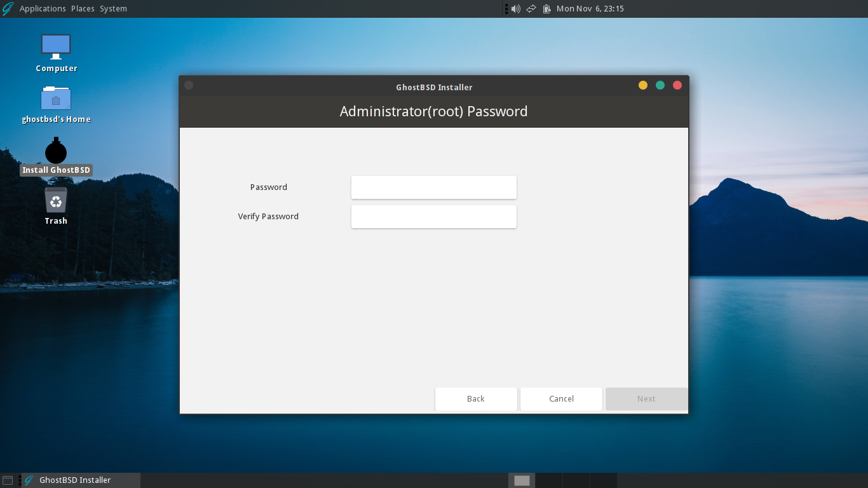The height and width of the screenshot is (488, 868).
Task: Close installer with red button
Action: pyautogui.click(x=677, y=85)
